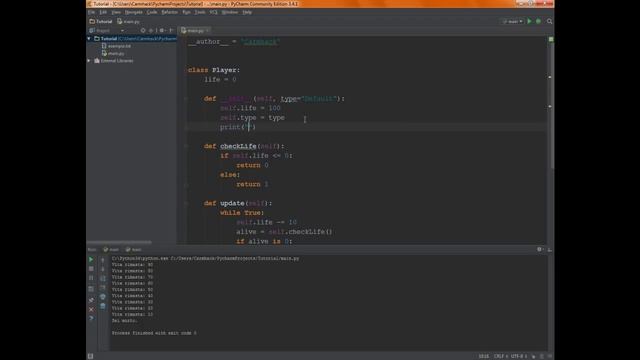
Task: Expand the External Libraries node
Action: (x=89, y=61)
